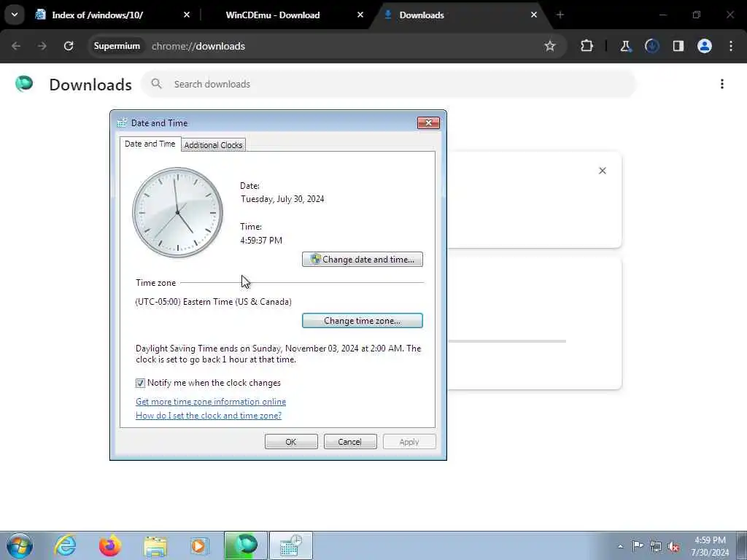Bookmark this page with the star

pos(550,46)
